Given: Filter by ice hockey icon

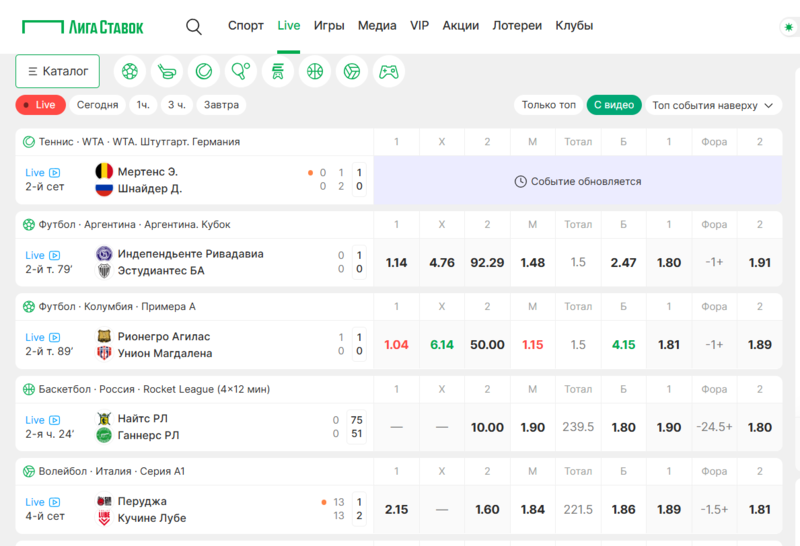Looking at the screenshot, I should 167,72.
